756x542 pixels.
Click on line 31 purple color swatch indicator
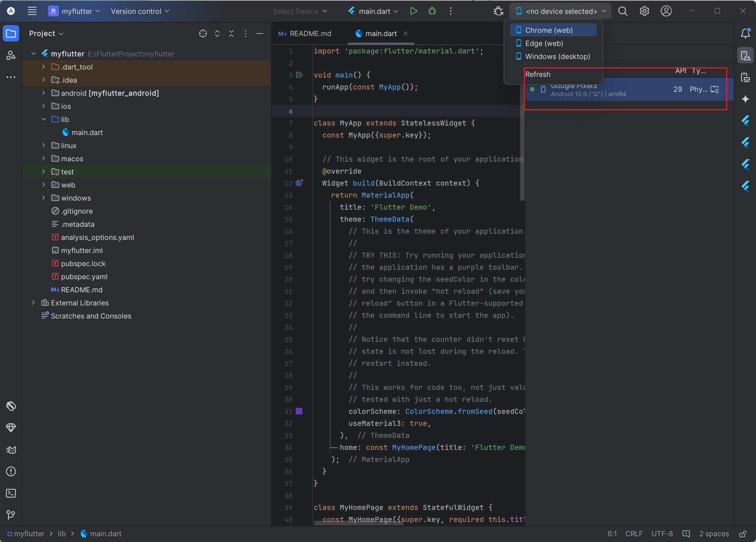click(x=300, y=411)
